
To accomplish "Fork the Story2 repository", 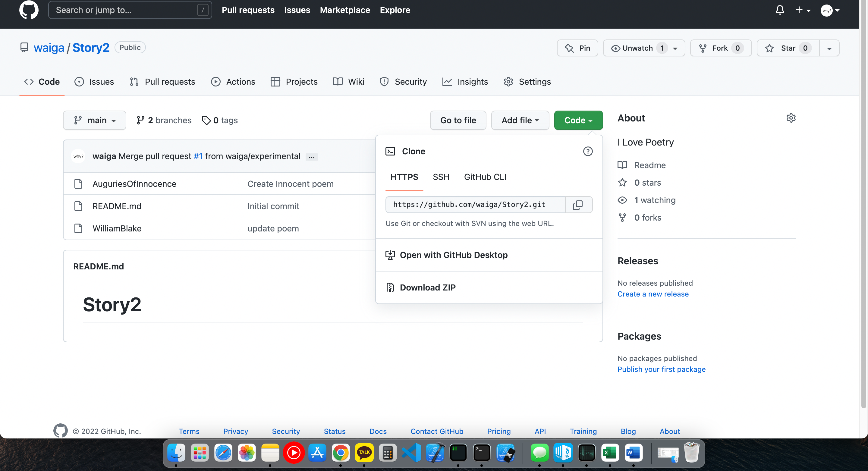I will (721, 48).
